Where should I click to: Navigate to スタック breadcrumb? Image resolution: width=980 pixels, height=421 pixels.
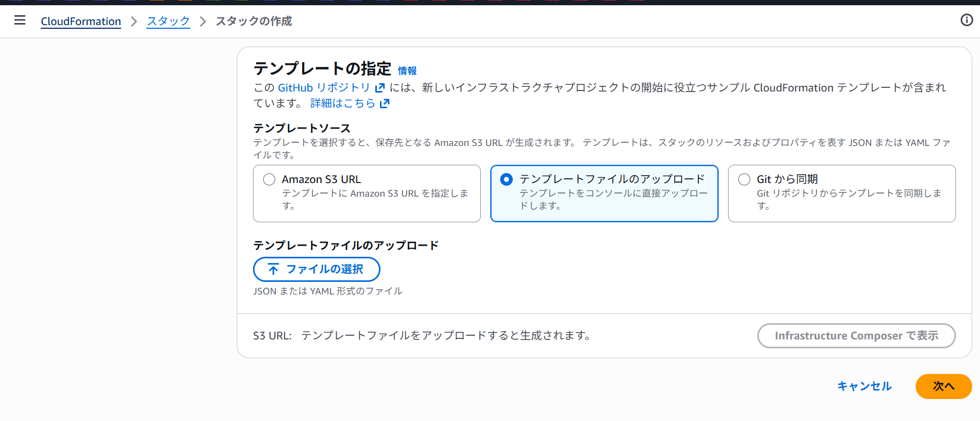point(168,21)
